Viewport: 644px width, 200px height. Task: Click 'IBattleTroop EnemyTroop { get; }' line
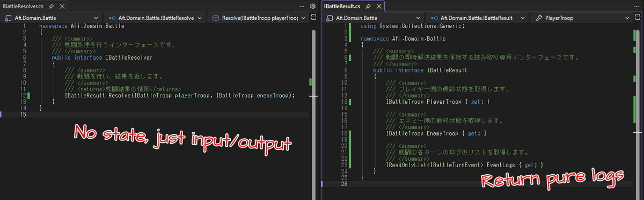pyautogui.click(x=436, y=133)
